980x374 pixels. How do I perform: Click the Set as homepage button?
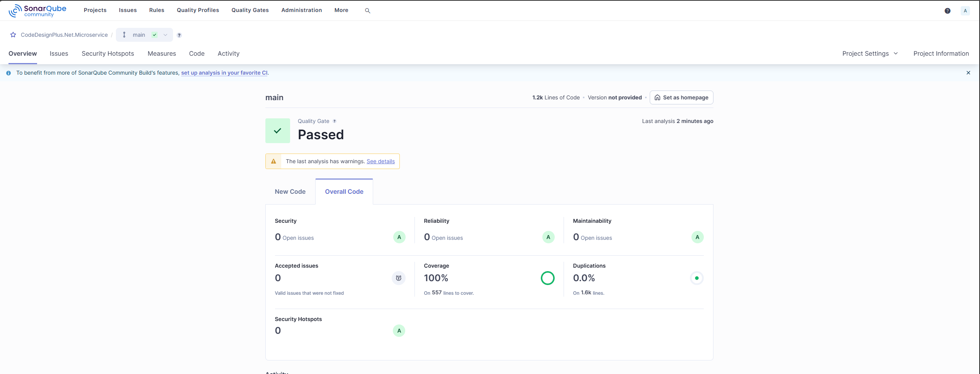(681, 97)
